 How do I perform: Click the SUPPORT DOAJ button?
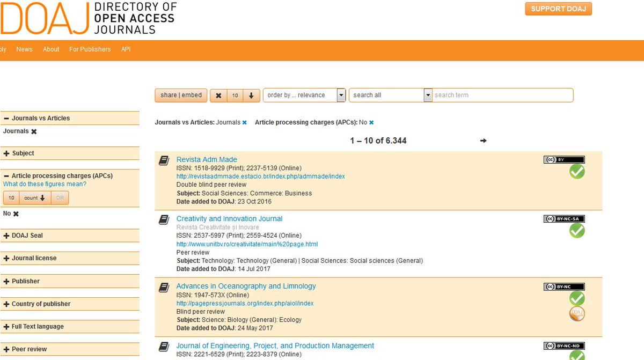point(558,9)
